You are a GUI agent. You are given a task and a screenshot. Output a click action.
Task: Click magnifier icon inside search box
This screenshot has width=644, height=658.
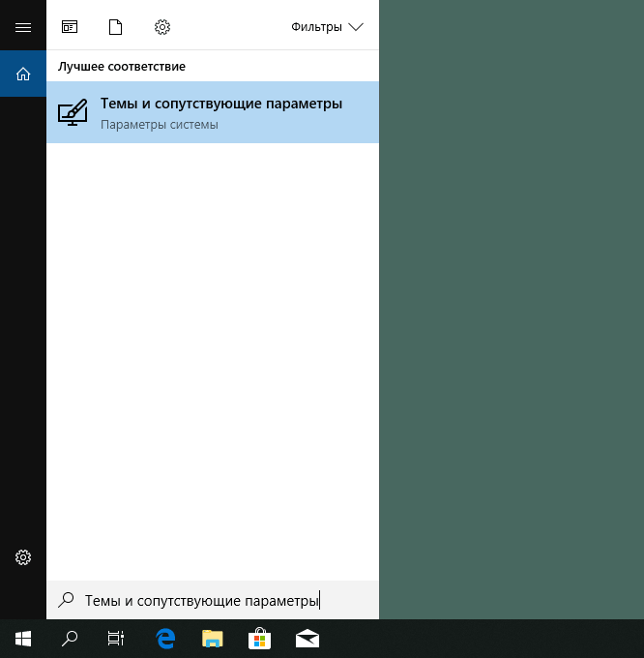click(x=67, y=600)
